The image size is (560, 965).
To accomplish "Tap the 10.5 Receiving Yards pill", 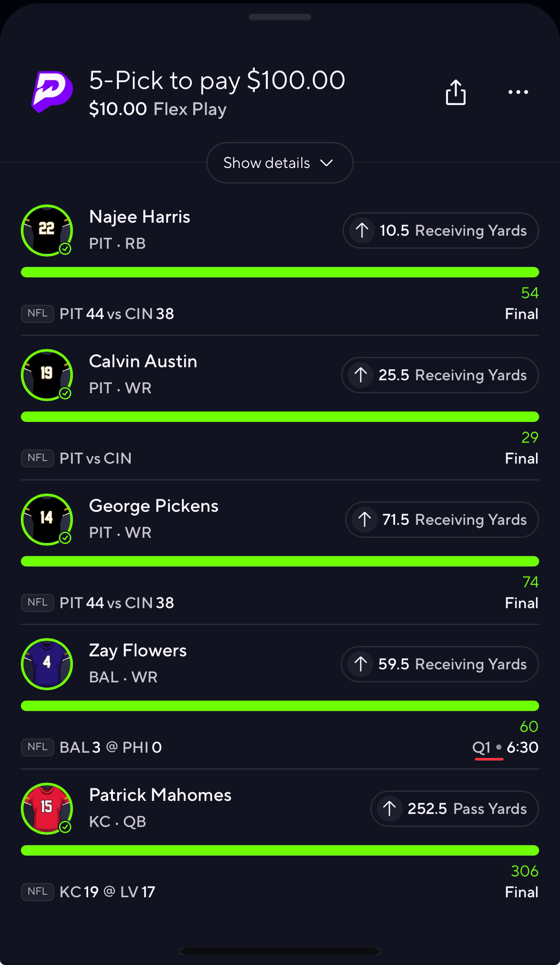I will [x=441, y=231].
